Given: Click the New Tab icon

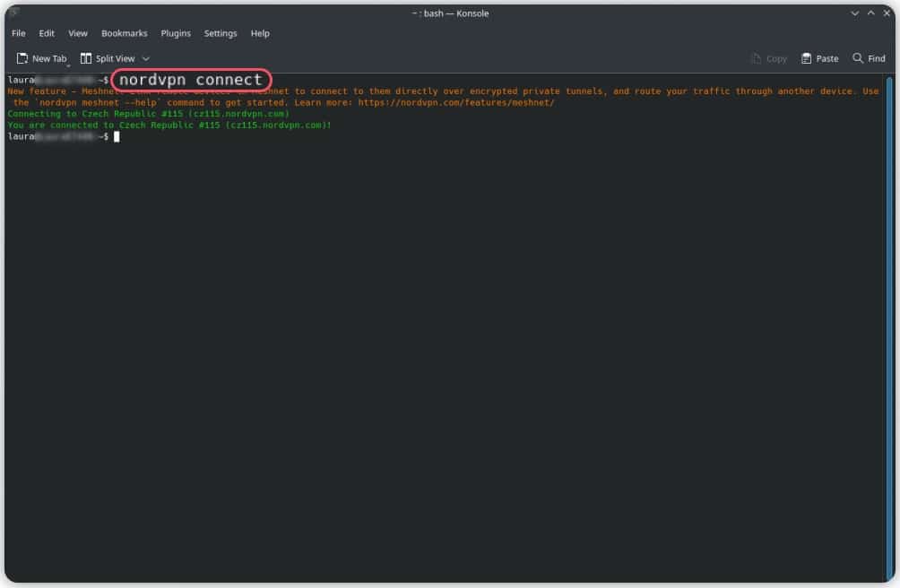Looking at the screenshot, I should (22, 58).
